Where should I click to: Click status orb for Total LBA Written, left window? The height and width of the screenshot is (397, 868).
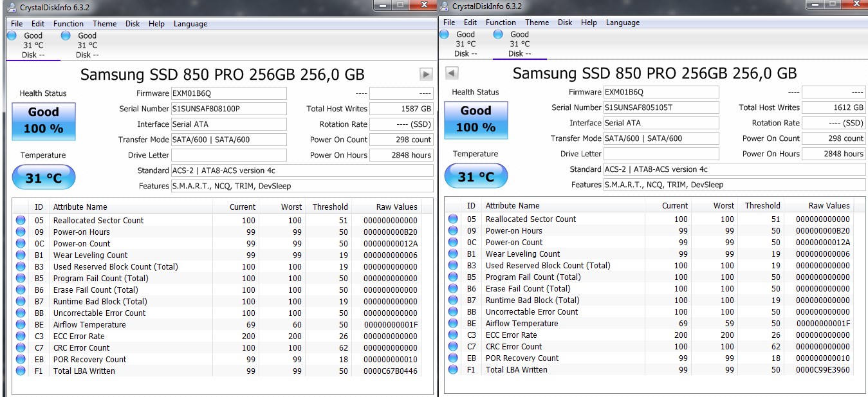click(x=21, y=371)
